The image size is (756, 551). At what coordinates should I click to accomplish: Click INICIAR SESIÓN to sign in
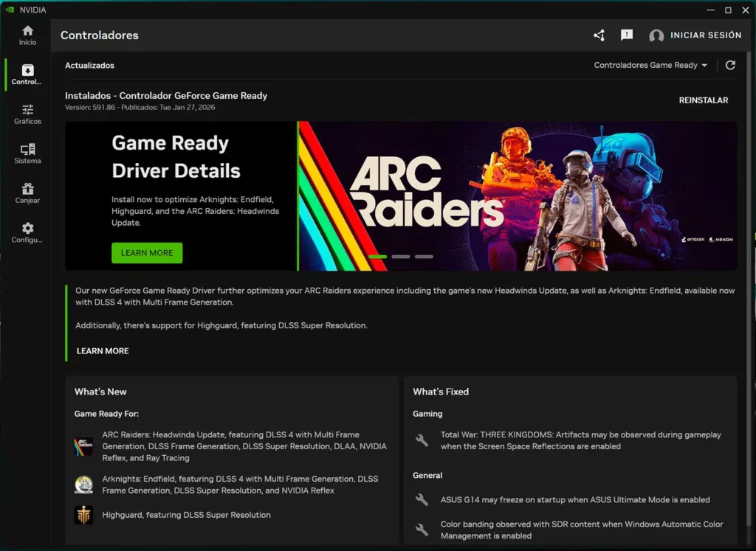pyautogui.click(x=705, y=35)
